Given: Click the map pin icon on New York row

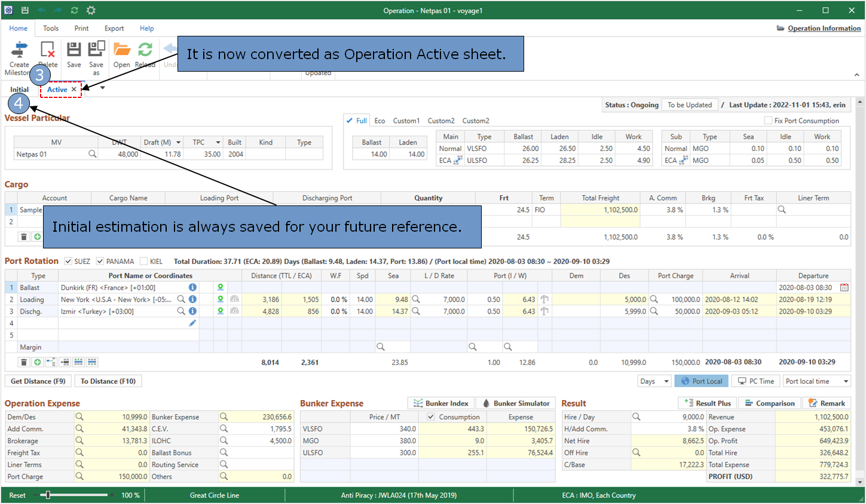Looking at the screenshot, I should tap(221, 299).
